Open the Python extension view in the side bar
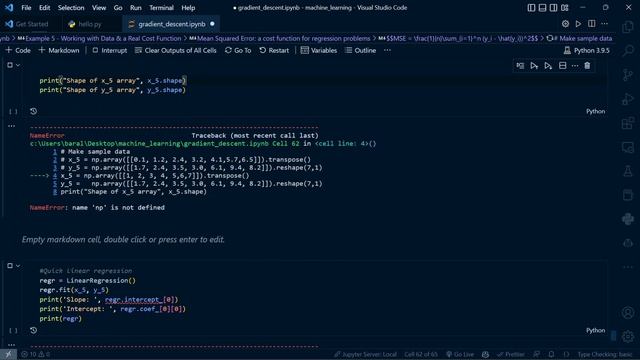This screenshot has width=640, height=360. pyautogui.click(x=628, y=219)
